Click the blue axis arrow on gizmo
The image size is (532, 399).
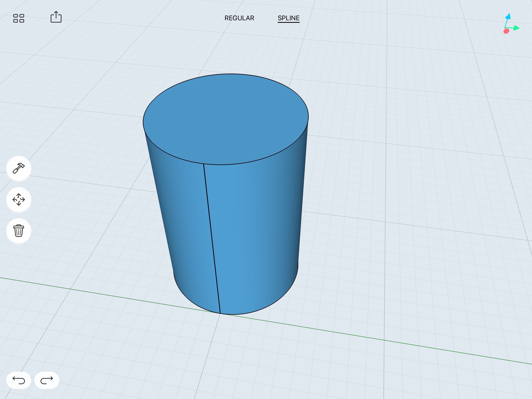(x=508, y=16)
